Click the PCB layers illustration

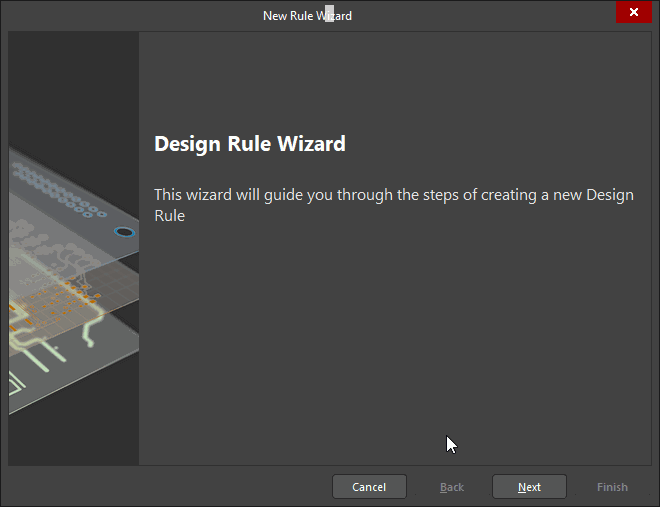pyautogui.click(x=74, y=248)
